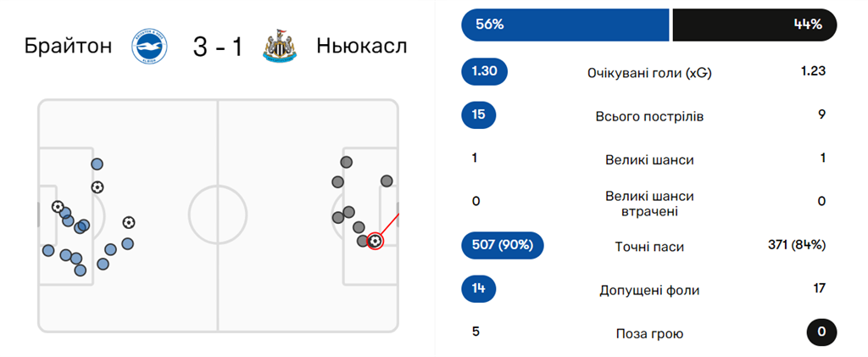Image resolution: width=868 pixels, height=357 pixels.
Task: Click the goal ball icon nearest the left goal line
Action: (x=58, y=206)
